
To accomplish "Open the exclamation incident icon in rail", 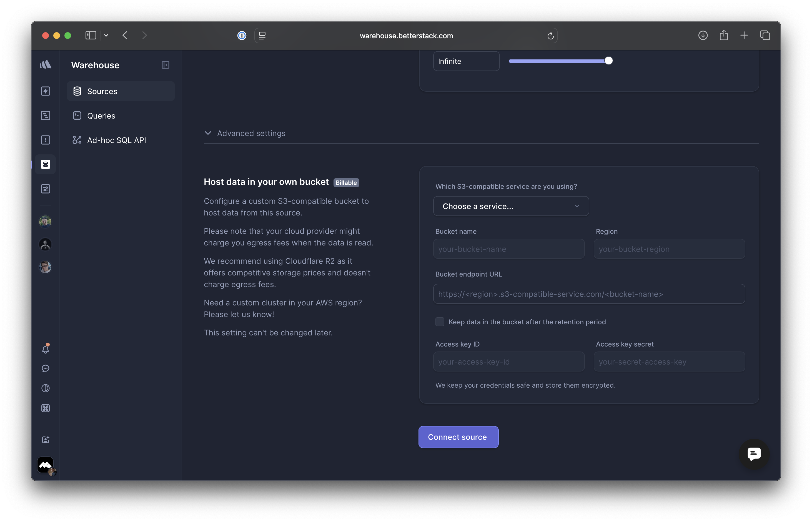I will click(x=46, y=140).
